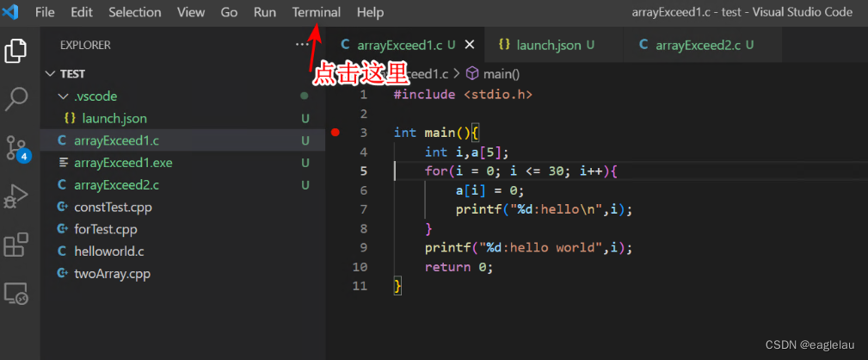868x360 pixels.
Task: Select launch.json in the explorer tree
Action: pyautogui.click(x=182, y=119)
